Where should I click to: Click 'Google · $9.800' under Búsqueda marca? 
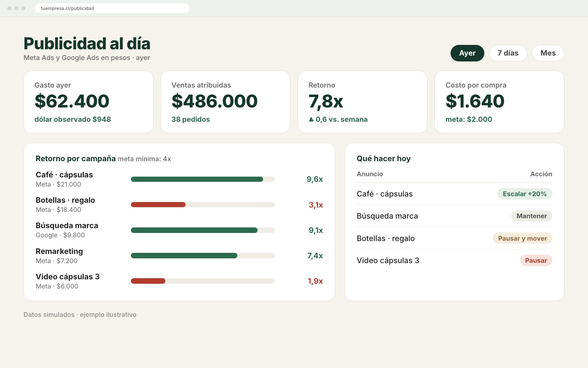pos(60,235)
